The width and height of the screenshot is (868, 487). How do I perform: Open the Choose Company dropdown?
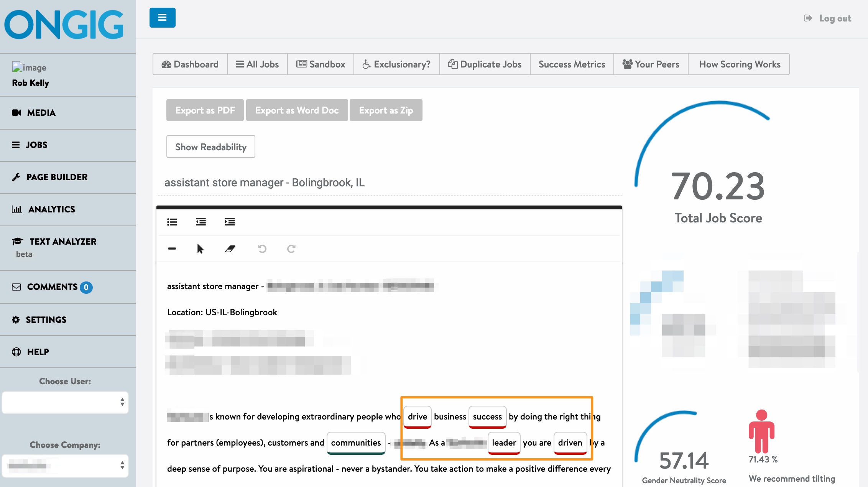tap(65, 466)
